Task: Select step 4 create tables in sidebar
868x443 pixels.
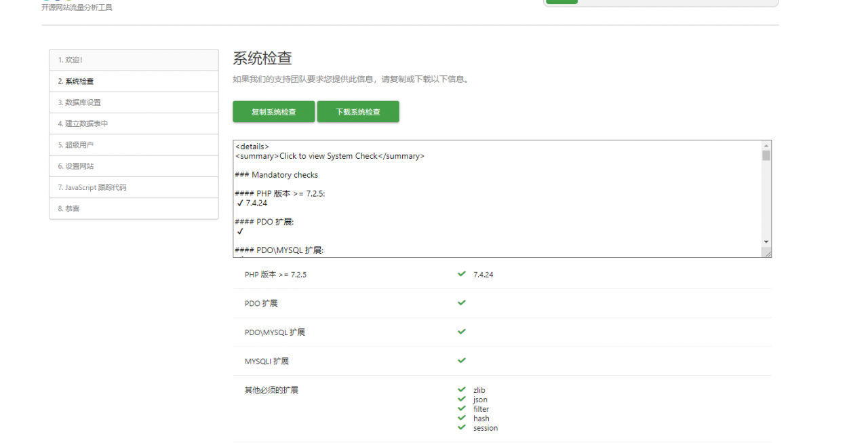Action: click(134, 123)
